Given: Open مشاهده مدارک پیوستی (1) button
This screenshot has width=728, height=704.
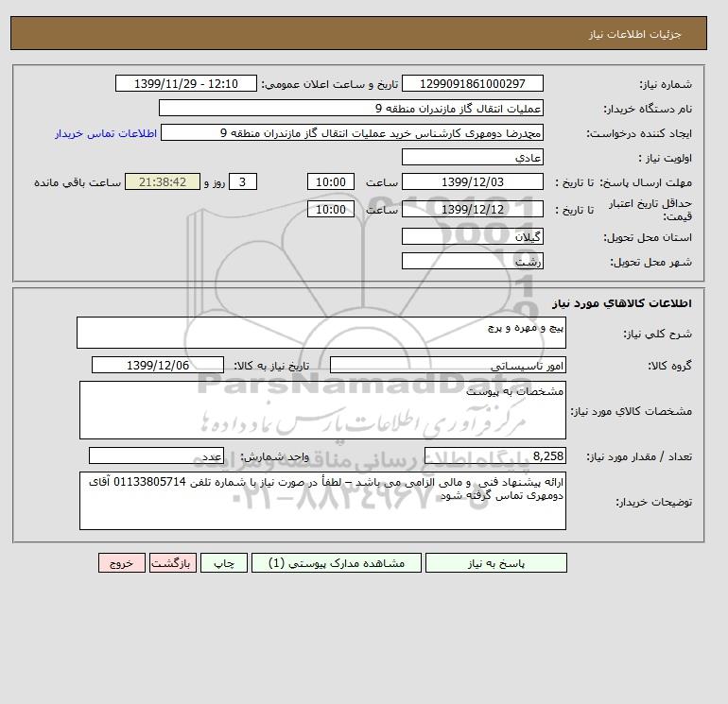Looking at the screenshot, I should 337,562.
